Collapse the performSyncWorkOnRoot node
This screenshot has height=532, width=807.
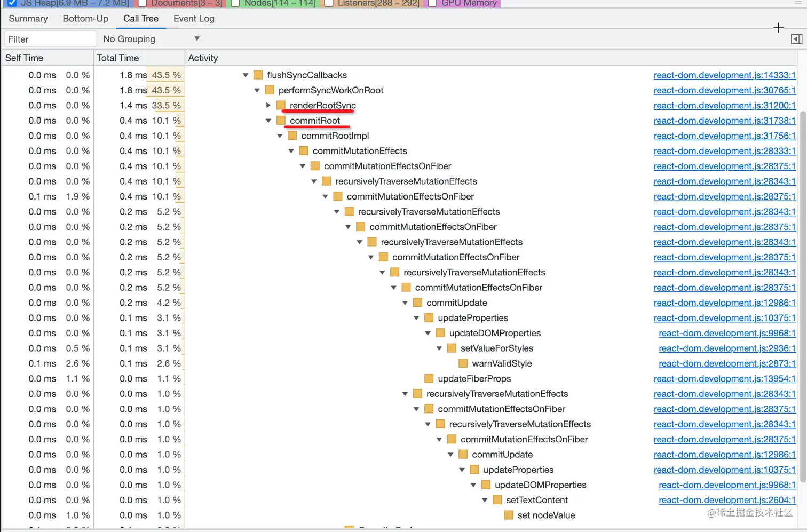click(257, 90)
